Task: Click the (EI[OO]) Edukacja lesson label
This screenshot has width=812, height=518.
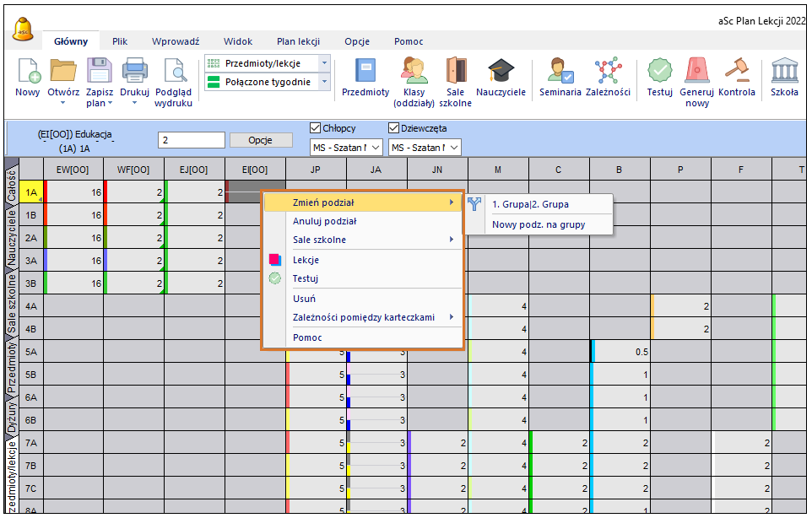Action: click(74, 134)
